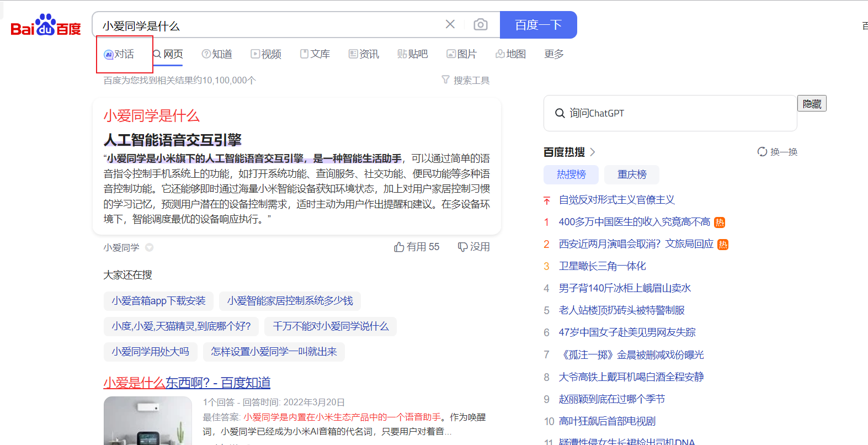Select the 重庆榜 tab
868x445 pixels.
point(631,174)
